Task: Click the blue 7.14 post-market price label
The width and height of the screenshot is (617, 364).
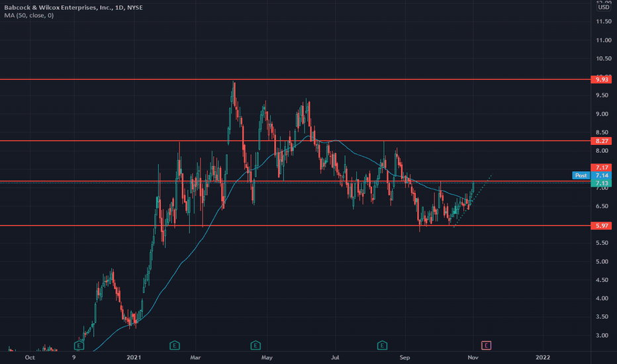Action: coord(601,175)
